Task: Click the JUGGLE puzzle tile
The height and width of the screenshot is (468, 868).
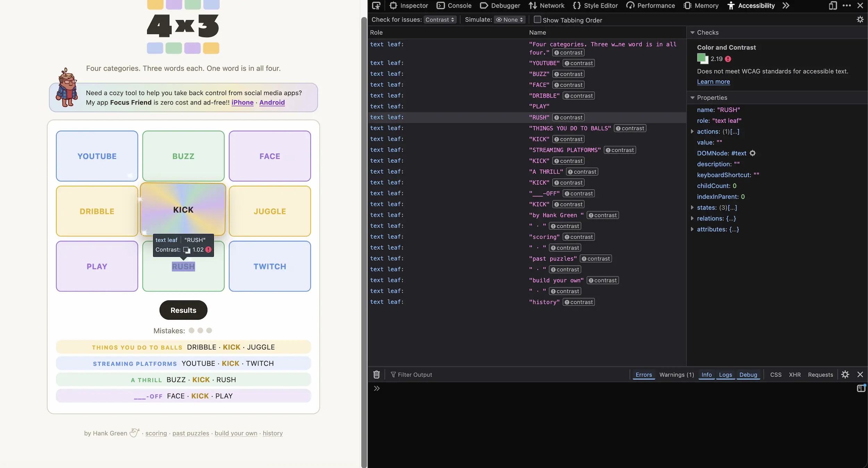Action: click(270, 211)
